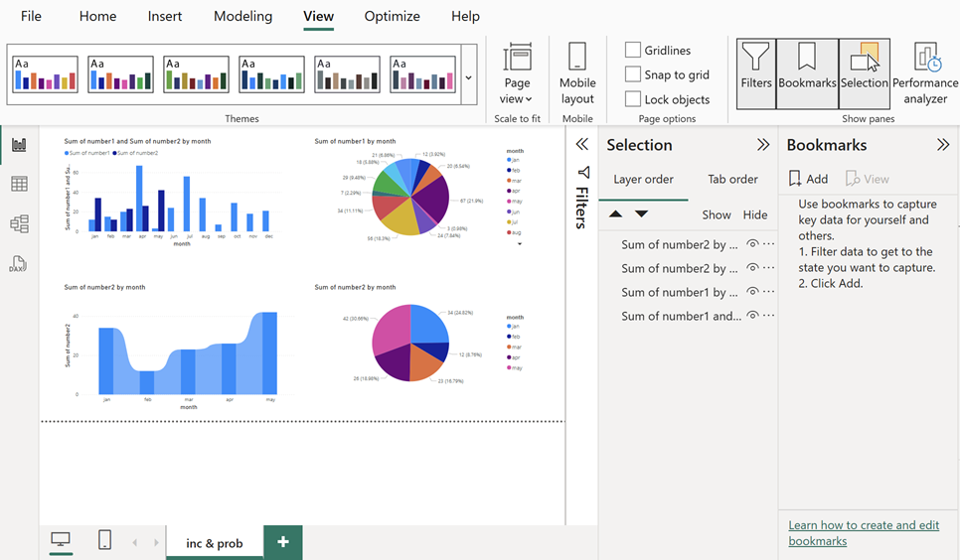The width and height of the screenshot is (960, 560).
Task: Open the Performance analyzer pane
Action: tap(925, 73)
